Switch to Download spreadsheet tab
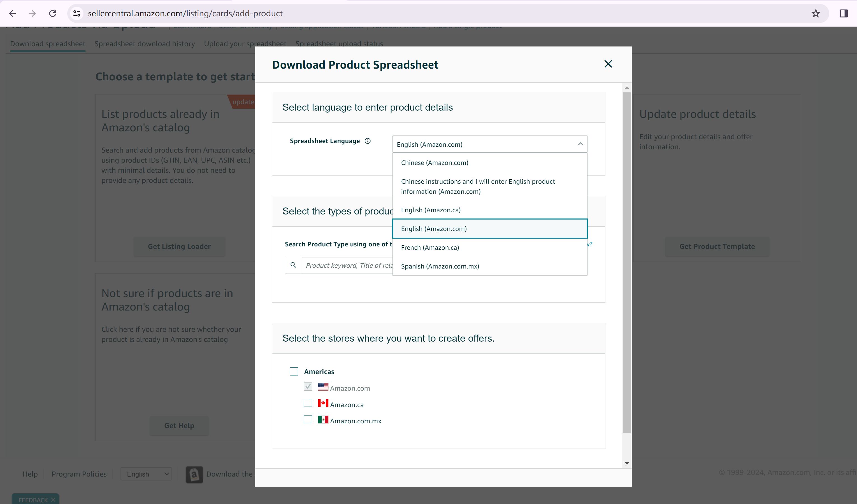857x504 pixels. [48, 44]
